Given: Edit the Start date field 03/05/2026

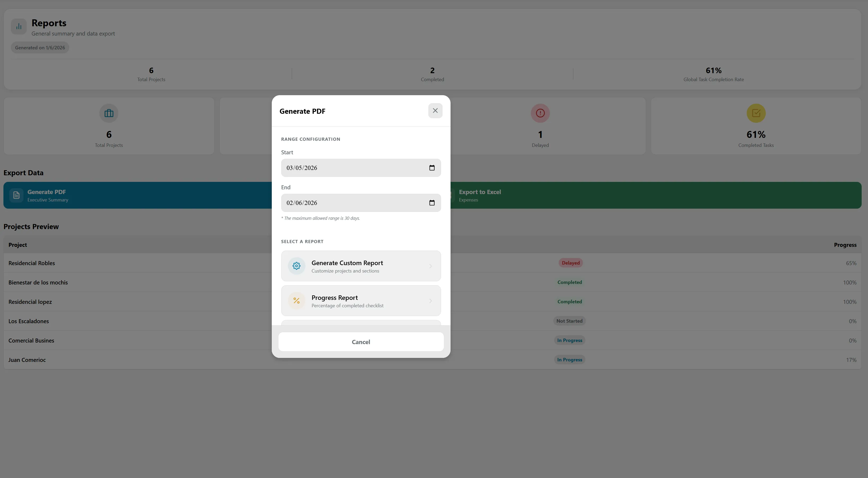Looking at the screenshot, I should (361, 168).
